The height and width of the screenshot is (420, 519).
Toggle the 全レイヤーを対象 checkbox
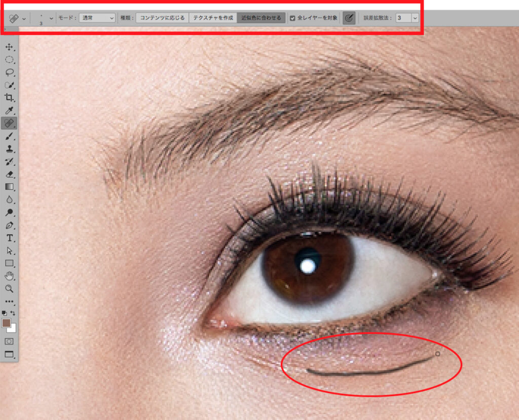[x=292, y=18]
